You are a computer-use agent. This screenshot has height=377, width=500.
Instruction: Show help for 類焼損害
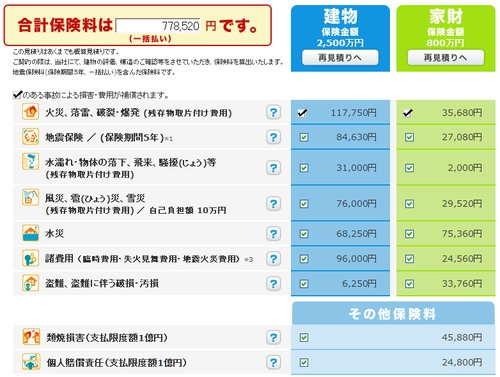pos(273,338)
